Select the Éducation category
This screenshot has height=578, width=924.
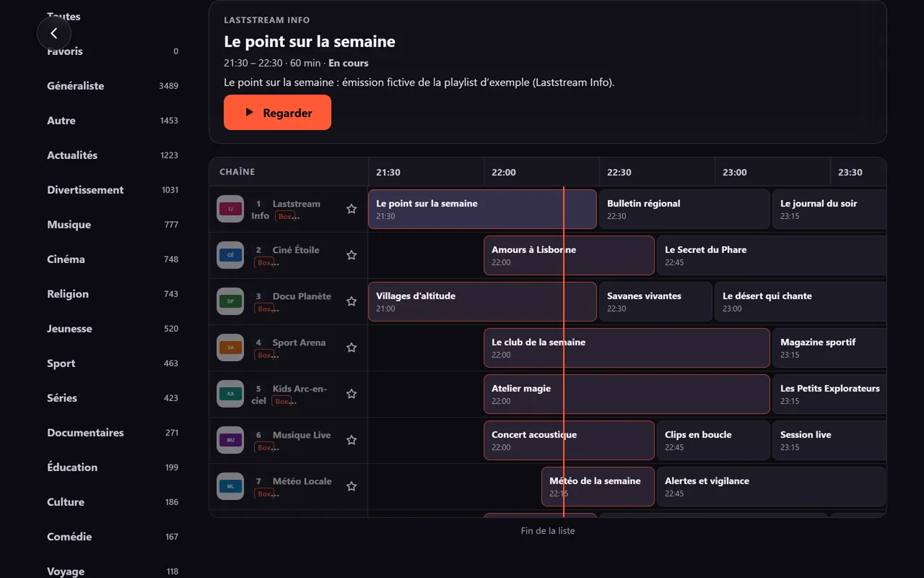click(x=113, y=467)
